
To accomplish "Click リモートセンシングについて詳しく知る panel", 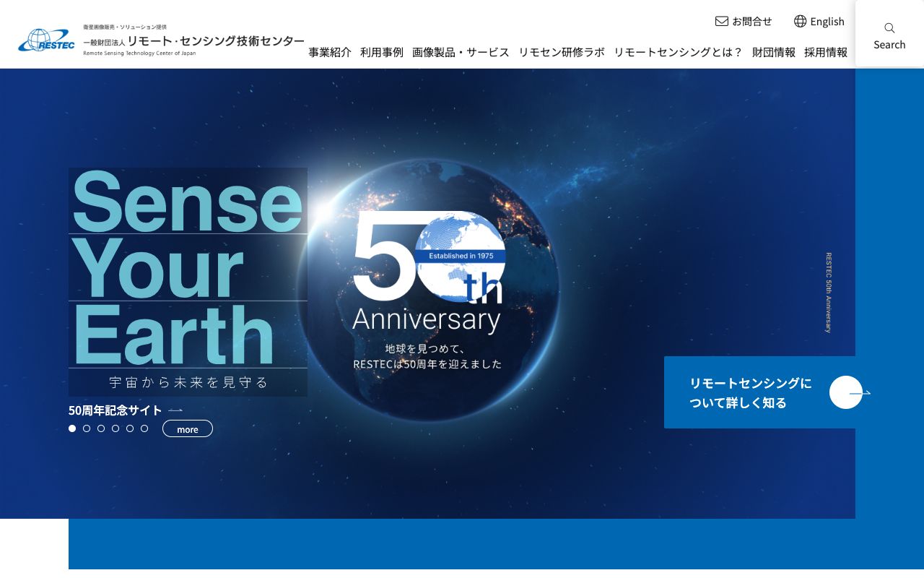I will coord(752,392).
